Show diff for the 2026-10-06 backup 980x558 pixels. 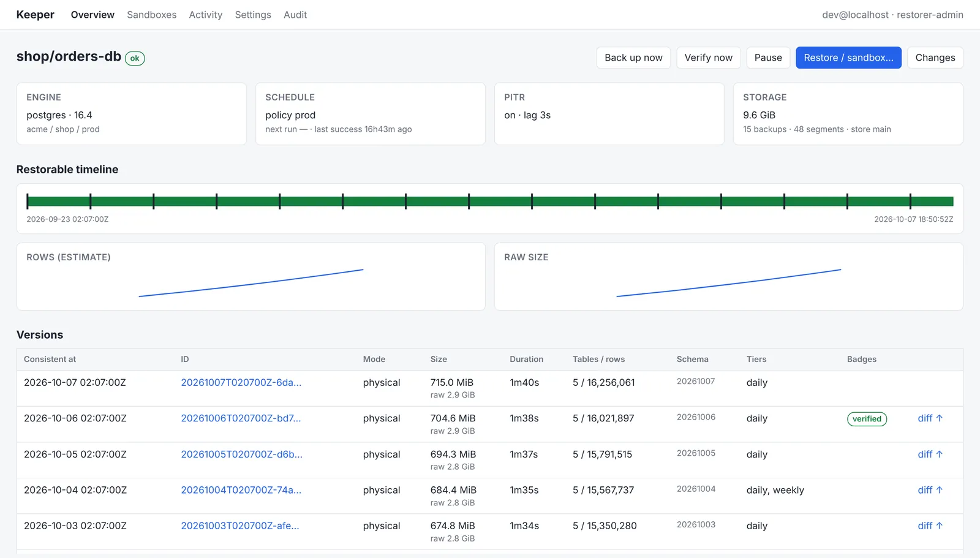[930, 418]
